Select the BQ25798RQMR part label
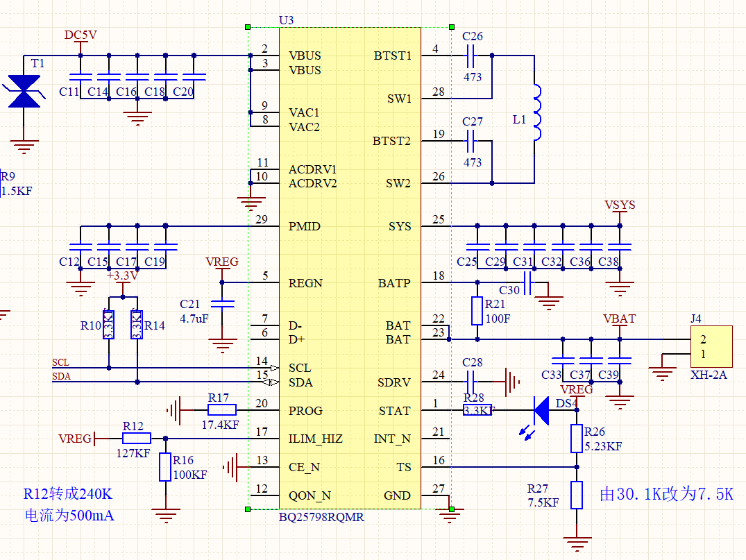Screen dimensions: 746x560 321,517
